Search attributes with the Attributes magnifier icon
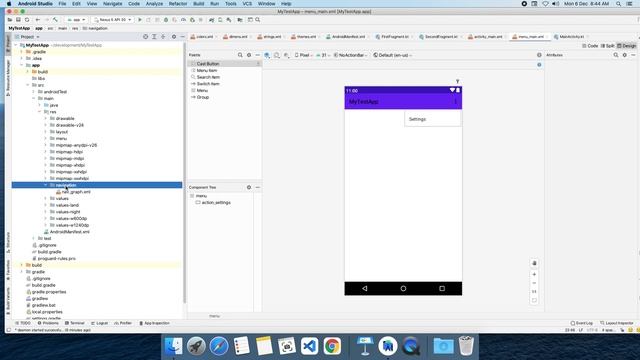This screenshot has width=640, height=360. (x=616, y=55)
